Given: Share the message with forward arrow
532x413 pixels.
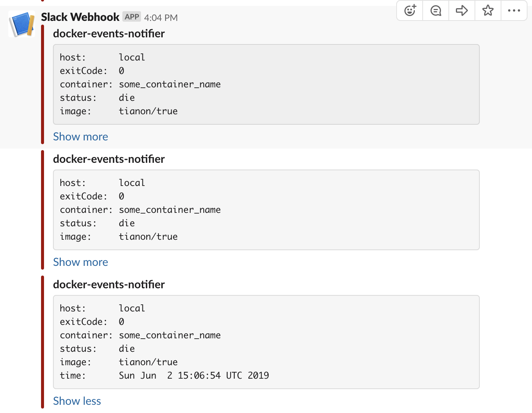Looking at the screenshot, I should (462, 10).
